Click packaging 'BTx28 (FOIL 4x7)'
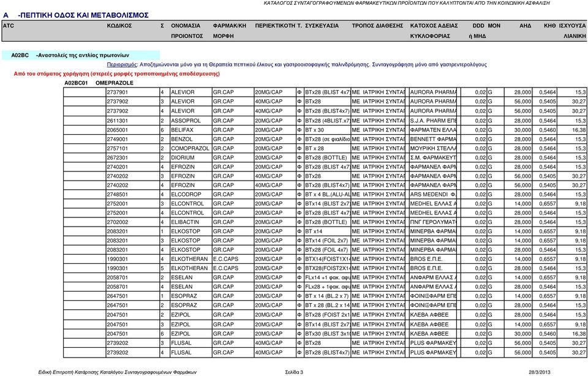The width and height of the screenshot is (588, 376). (x=326, y=250)
